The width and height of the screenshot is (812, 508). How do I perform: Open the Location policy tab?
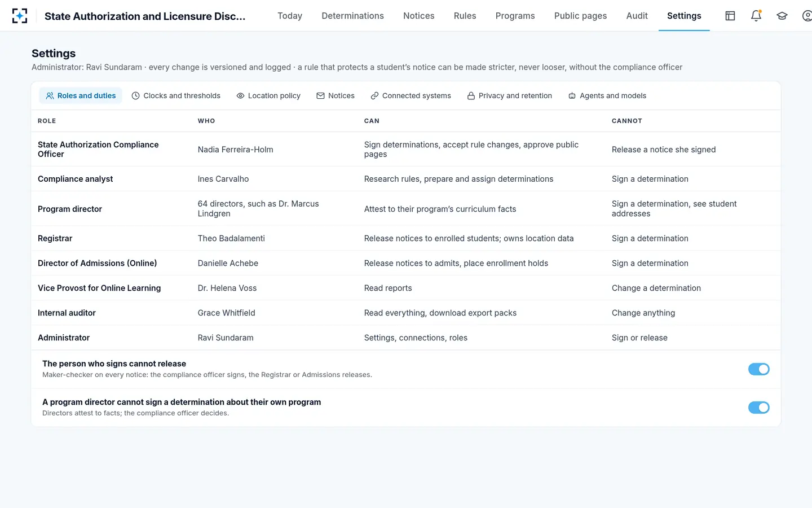(x=268, y=96)
